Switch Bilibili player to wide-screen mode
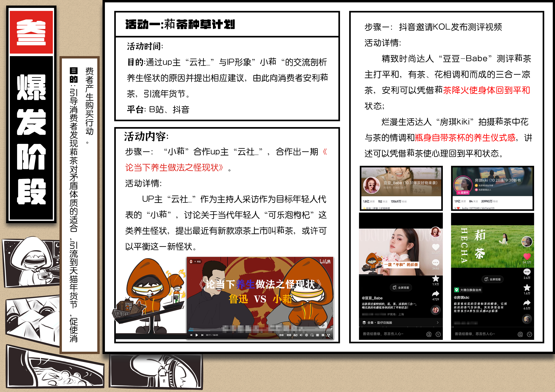This screenshot has width=555, height=392. pyautogui.click(x=317, y=335)
